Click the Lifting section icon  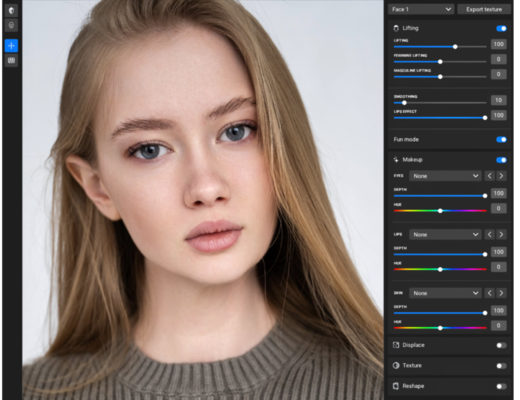pyautogui.click(x=396, y=28)
